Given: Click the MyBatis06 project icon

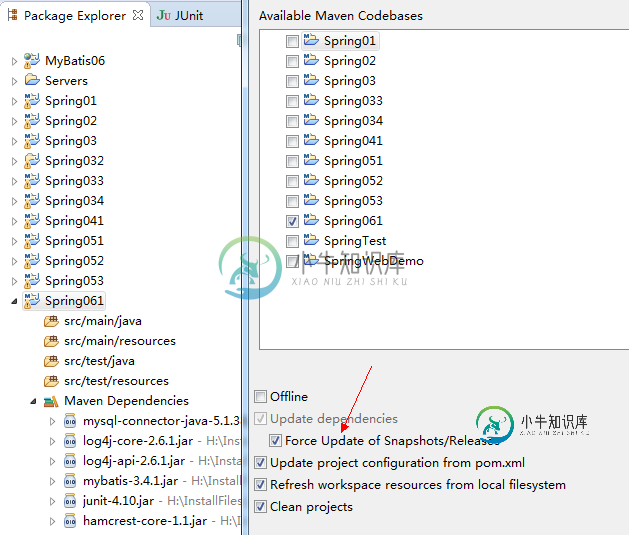Looking at the screenshot, I should (32, 61).
